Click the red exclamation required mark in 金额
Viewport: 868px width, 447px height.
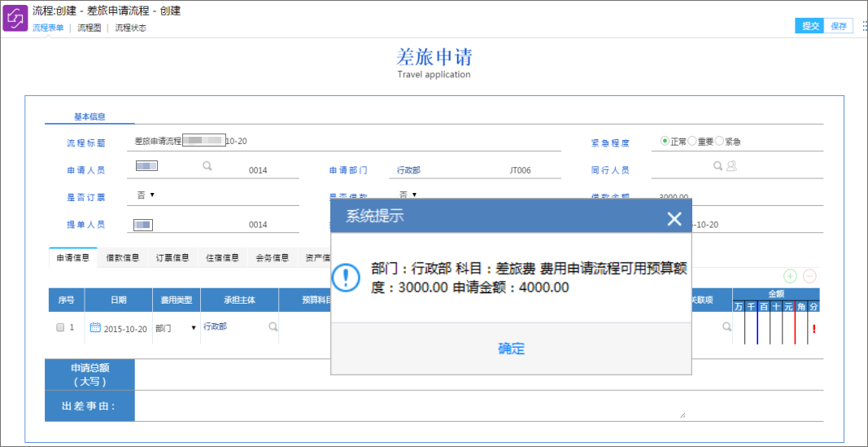click(x=813, y=329)
